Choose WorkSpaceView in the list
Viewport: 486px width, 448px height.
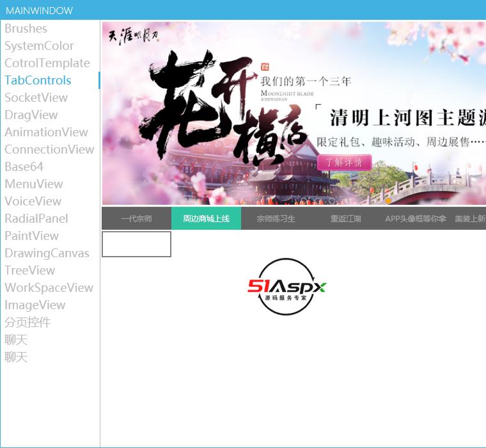[50, 287]
